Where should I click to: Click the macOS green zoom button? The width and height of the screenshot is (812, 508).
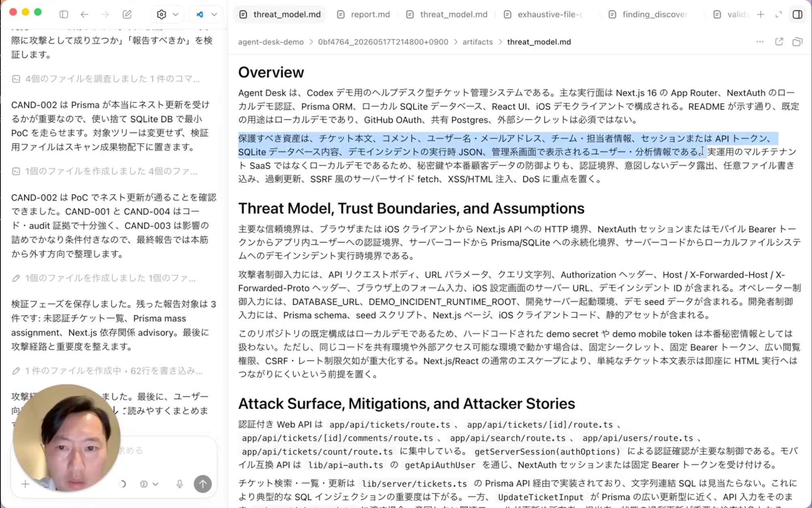coord(38,12)
